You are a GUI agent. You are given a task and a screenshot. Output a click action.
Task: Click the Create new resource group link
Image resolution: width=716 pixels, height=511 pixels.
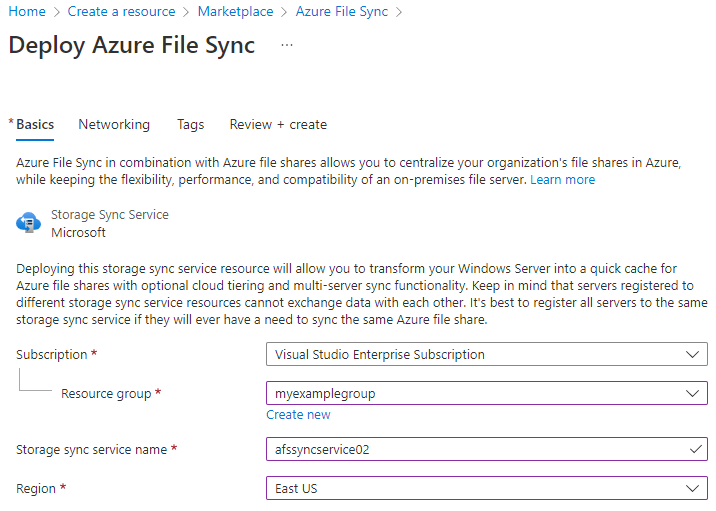[298, 414]
